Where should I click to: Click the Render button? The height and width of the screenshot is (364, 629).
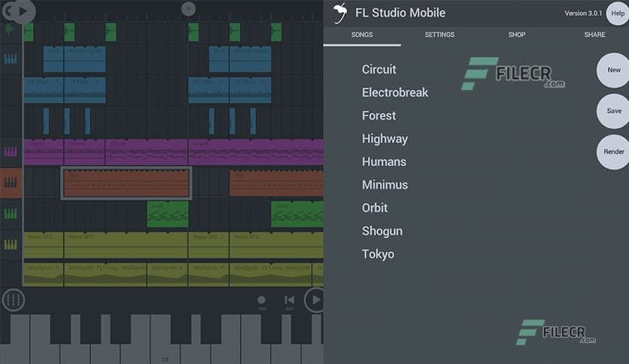614,151
